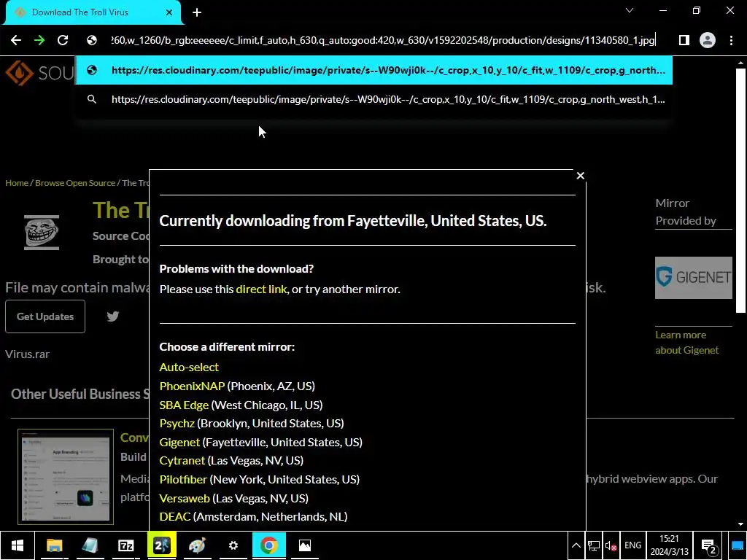Open the highlighted yellow taskbar app
Screen dimensions: 747x560
click(x=161, y=545)
